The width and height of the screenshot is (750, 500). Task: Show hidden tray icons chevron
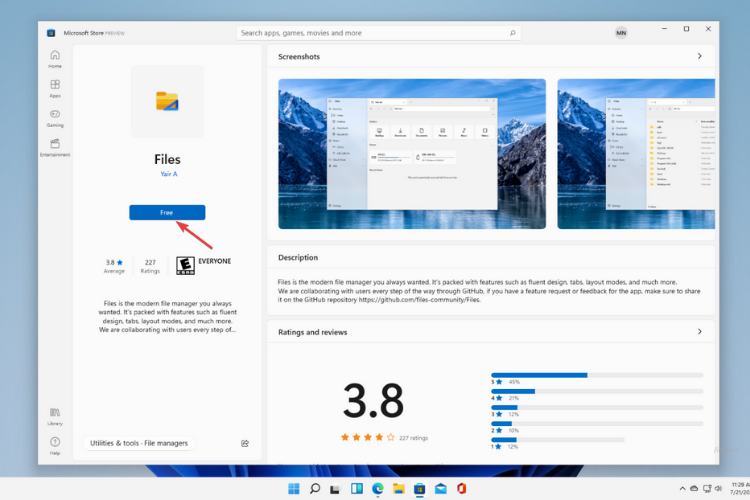(x=682, y=489)
